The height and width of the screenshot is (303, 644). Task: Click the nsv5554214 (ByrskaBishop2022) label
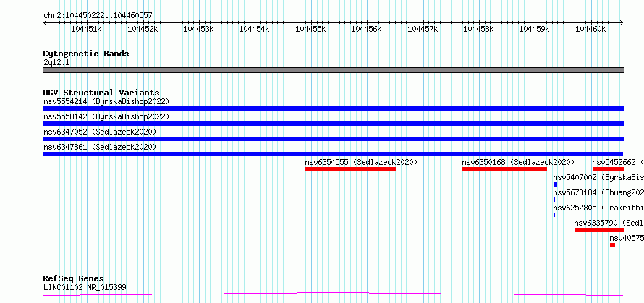pos(106,101)
